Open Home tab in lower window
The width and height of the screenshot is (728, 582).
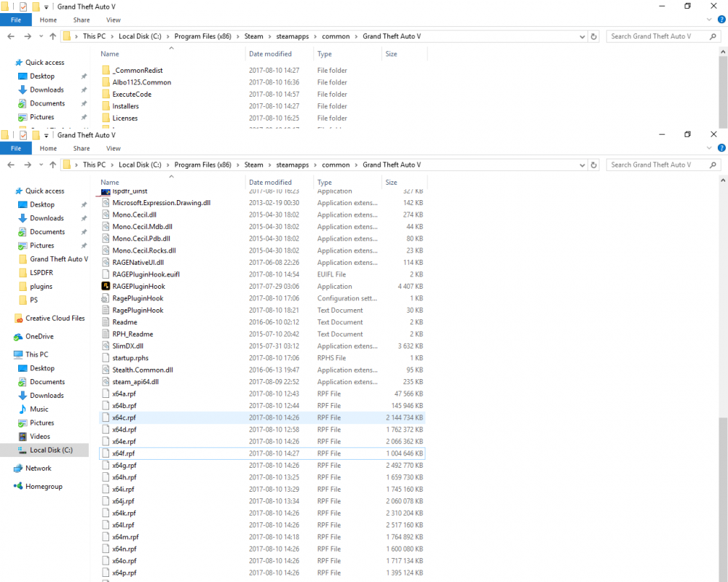(48, 148)
